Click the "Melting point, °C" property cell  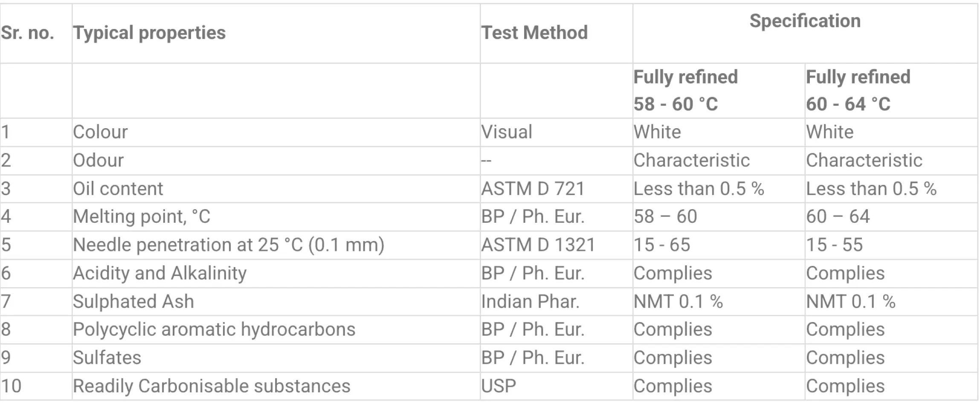tap(142, 216)
